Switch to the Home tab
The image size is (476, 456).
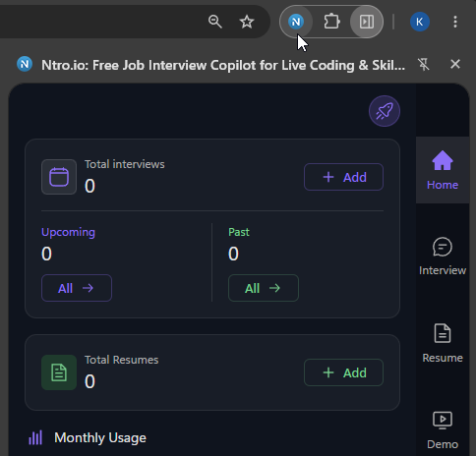tap(443, 170)
